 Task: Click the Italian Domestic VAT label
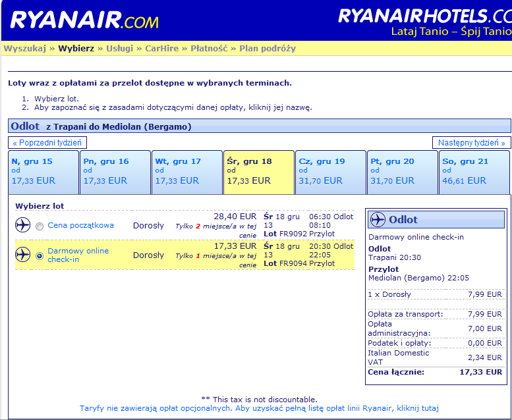click(x=399, y=357)
